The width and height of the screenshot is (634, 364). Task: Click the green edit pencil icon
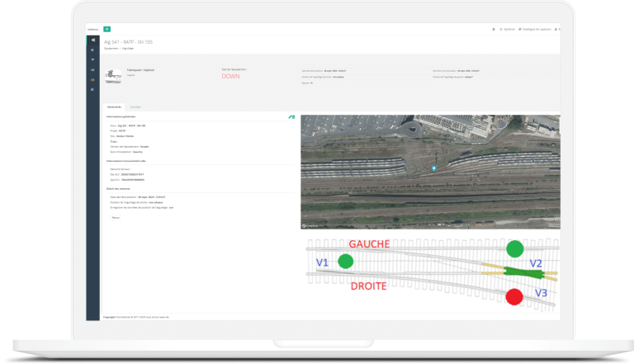(291, 117)
